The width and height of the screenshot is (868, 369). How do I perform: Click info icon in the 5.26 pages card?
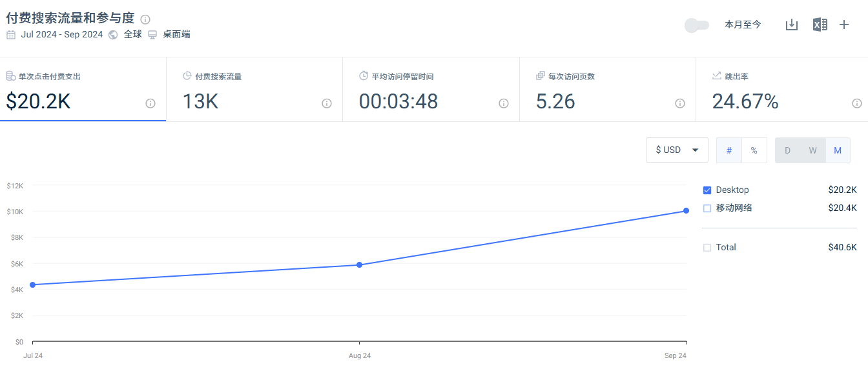pyautogui.click(x=680, y=103)
